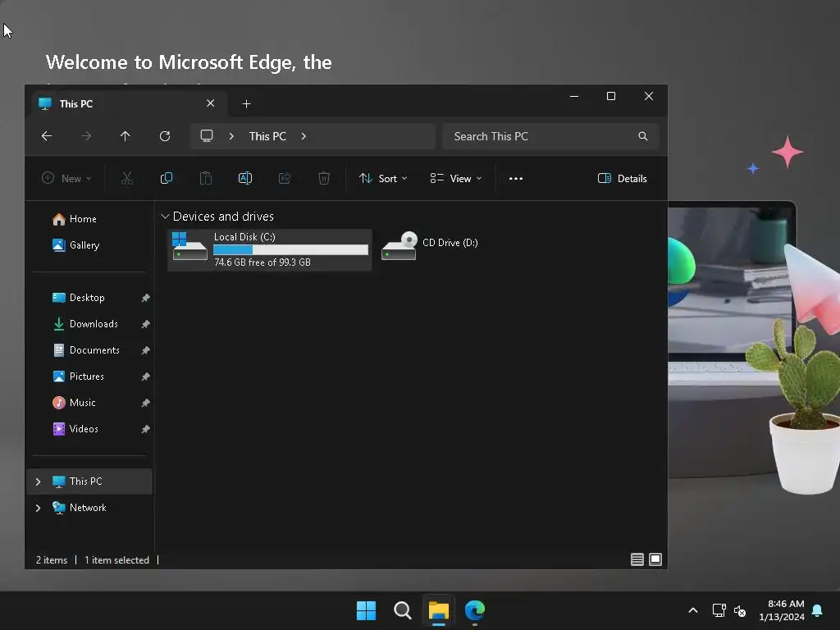Open the Music folder in the sidebar
Image resolution: width=840 pixels, height=630 pixels.
point(90,403)
